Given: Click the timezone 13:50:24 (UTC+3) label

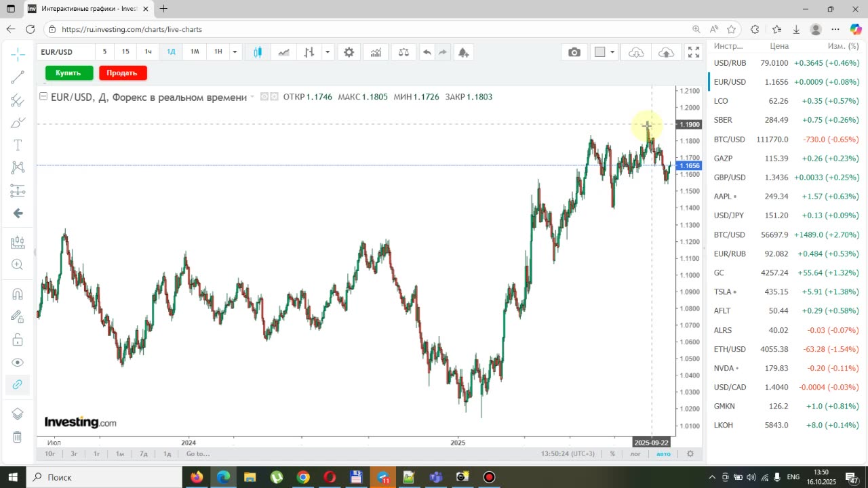Looking at the screenshot, I should (568, 454).
